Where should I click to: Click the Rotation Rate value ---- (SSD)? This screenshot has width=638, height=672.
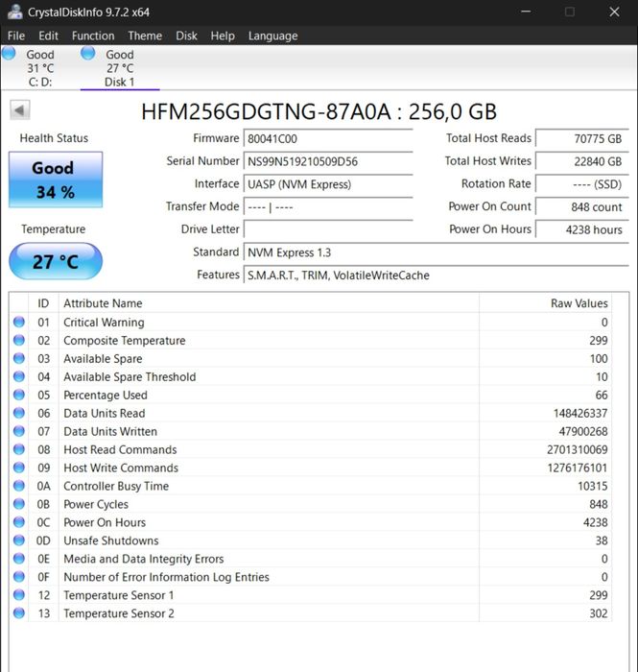click(x=582, y=184)
